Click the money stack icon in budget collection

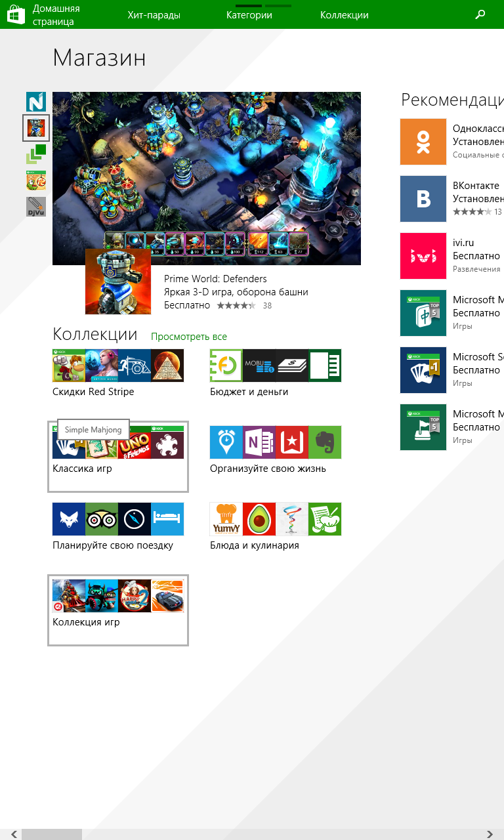292,366
